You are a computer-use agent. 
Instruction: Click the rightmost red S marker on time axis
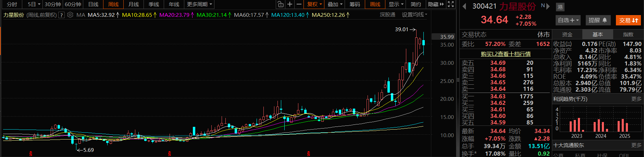pos(309,154)
